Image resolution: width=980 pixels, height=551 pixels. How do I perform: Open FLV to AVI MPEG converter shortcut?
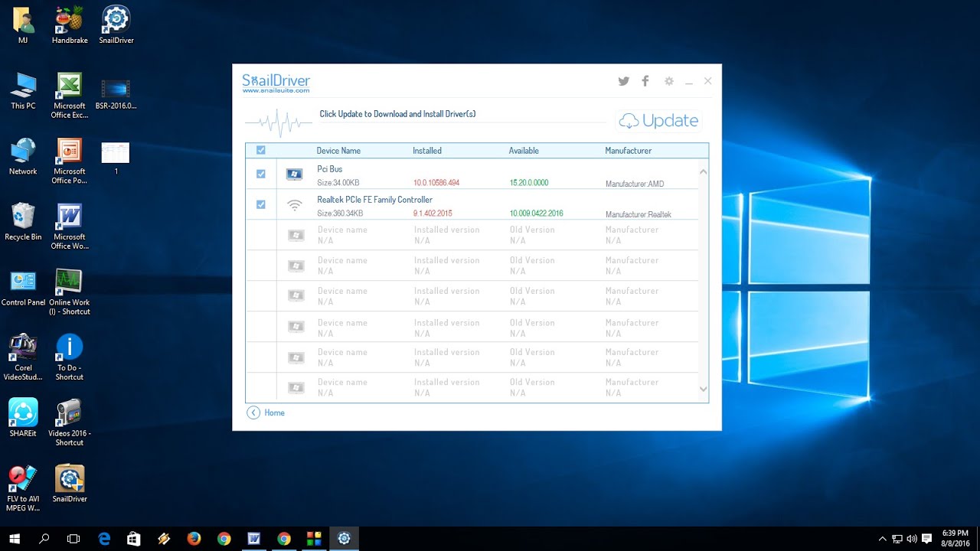23,488
